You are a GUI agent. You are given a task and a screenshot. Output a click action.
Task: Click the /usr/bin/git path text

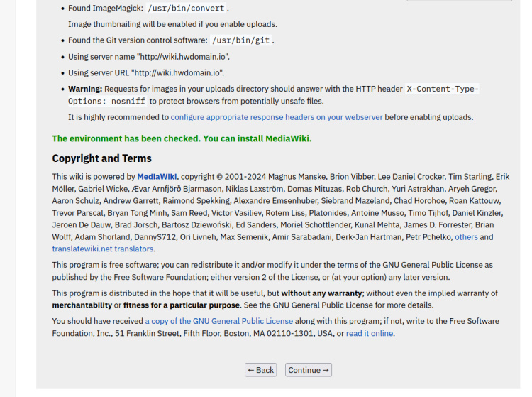(x=241, y=40)
